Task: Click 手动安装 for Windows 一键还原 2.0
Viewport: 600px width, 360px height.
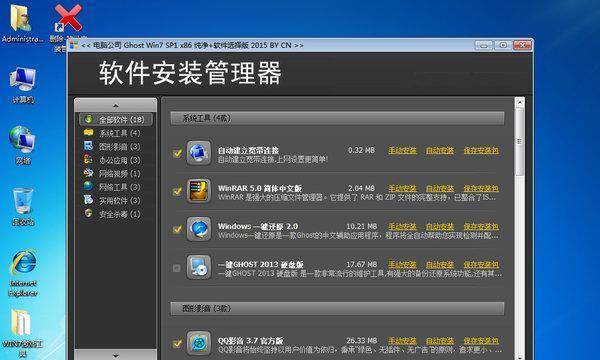Action: tap(402, 226)
